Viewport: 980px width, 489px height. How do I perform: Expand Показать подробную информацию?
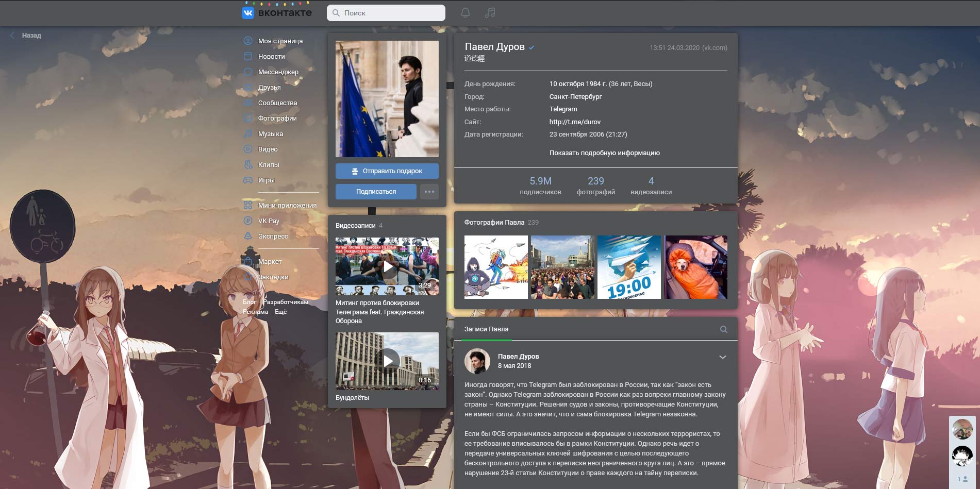pos(605,153)
